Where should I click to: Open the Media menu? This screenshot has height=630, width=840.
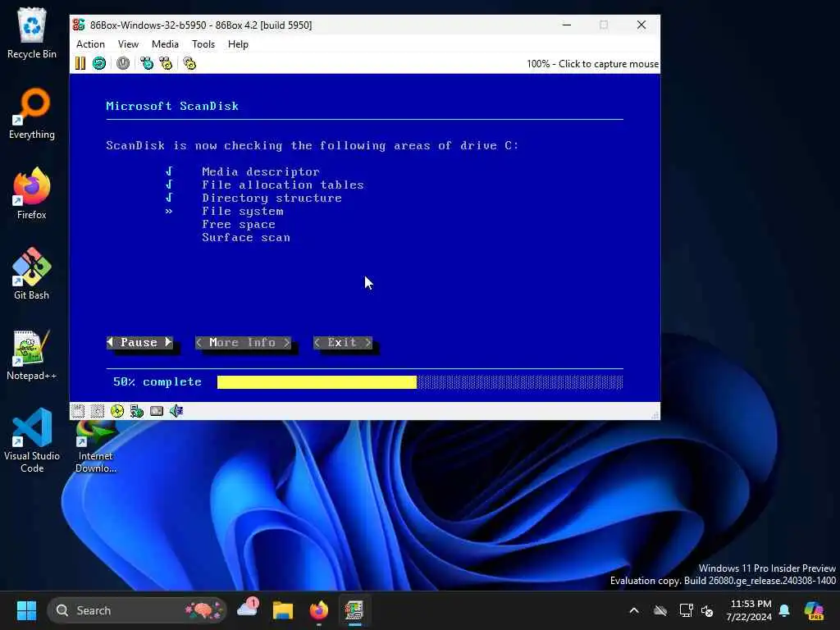pos(165,44)
